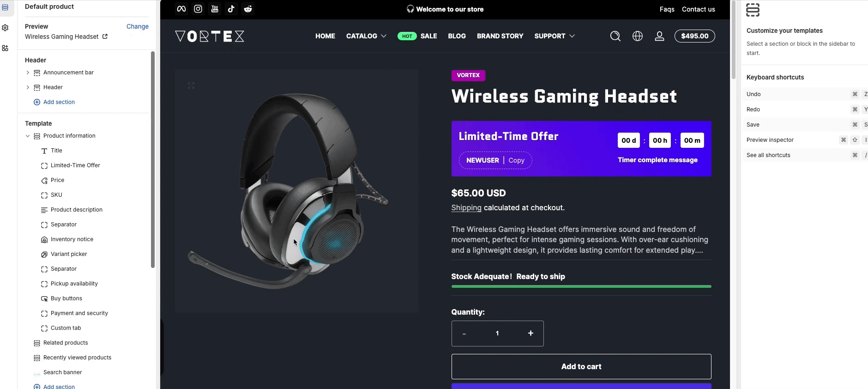Open theme settings gear icon

point(5,28)
